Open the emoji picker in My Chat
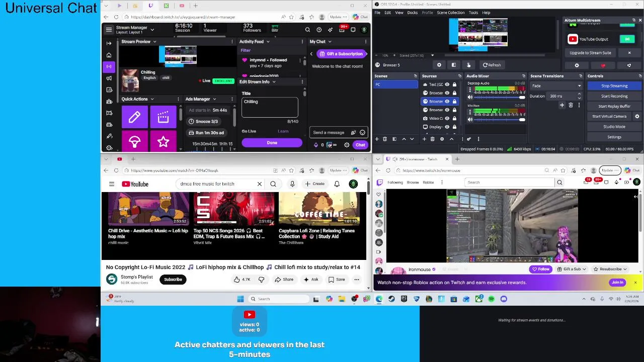 coord(362,133)
